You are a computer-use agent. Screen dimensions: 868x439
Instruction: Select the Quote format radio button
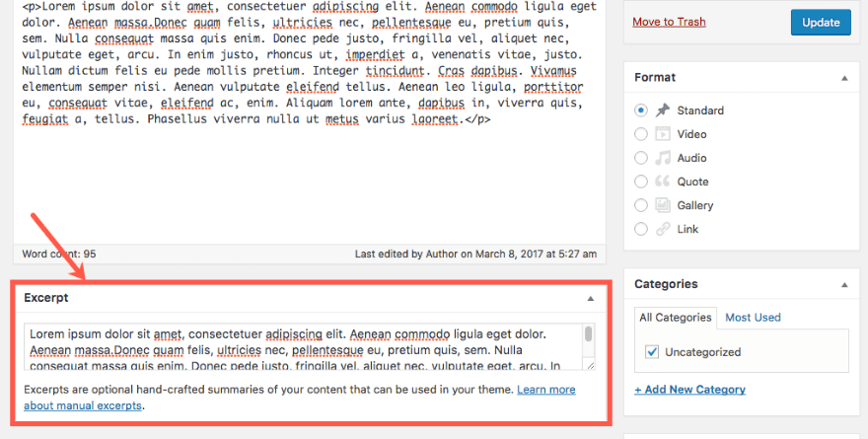click(642, 182)
